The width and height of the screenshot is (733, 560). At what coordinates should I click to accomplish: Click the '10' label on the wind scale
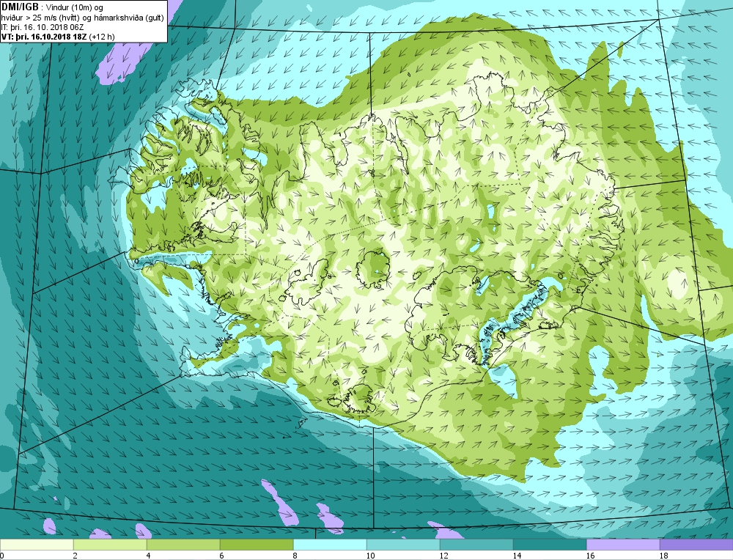point(371,556)
